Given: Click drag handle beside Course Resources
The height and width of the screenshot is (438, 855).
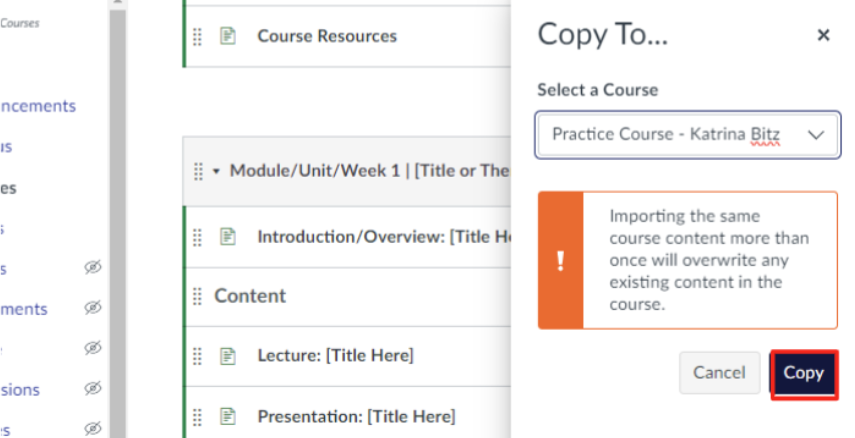Looking at the screenshot, I should pyautogui.click(x=197, y=36).
